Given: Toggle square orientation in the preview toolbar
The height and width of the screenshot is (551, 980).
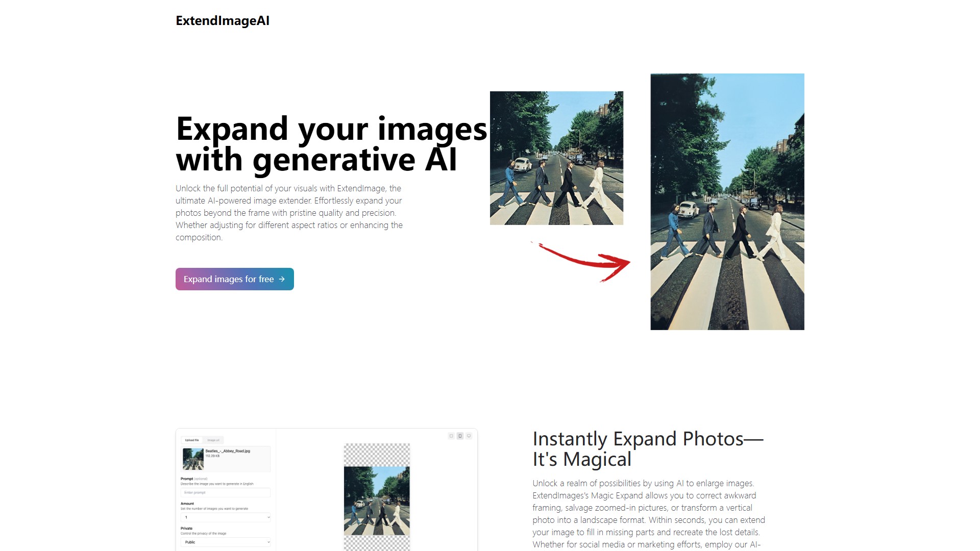Looking at the screenshot, I should 451,436.
